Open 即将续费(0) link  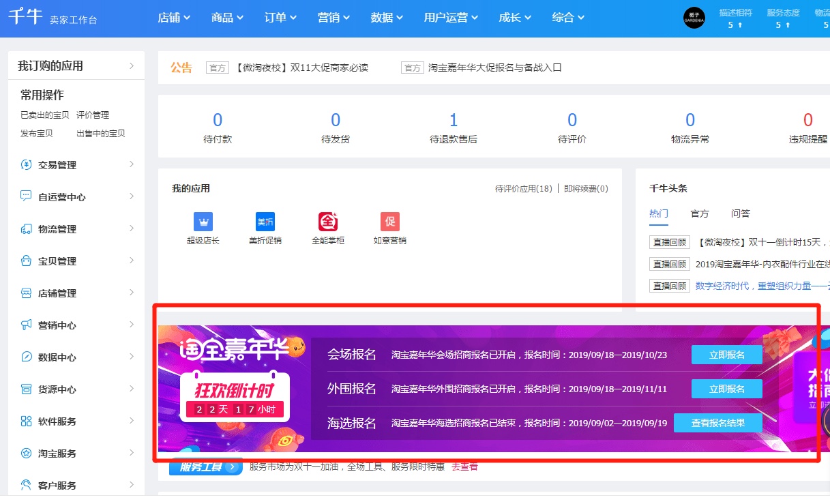[587, 189]
